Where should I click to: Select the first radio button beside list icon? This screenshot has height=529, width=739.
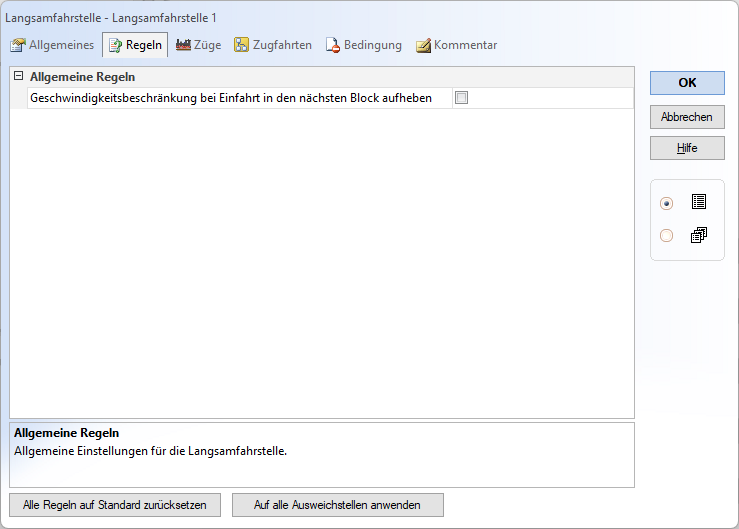click(x=667, y=203)
